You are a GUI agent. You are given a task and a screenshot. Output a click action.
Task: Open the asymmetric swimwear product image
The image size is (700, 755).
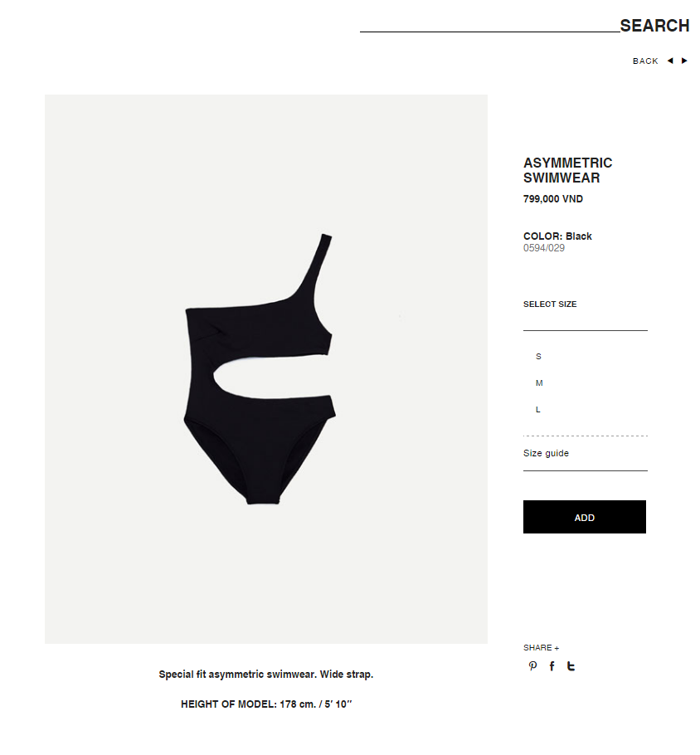[x=265, y=369]
